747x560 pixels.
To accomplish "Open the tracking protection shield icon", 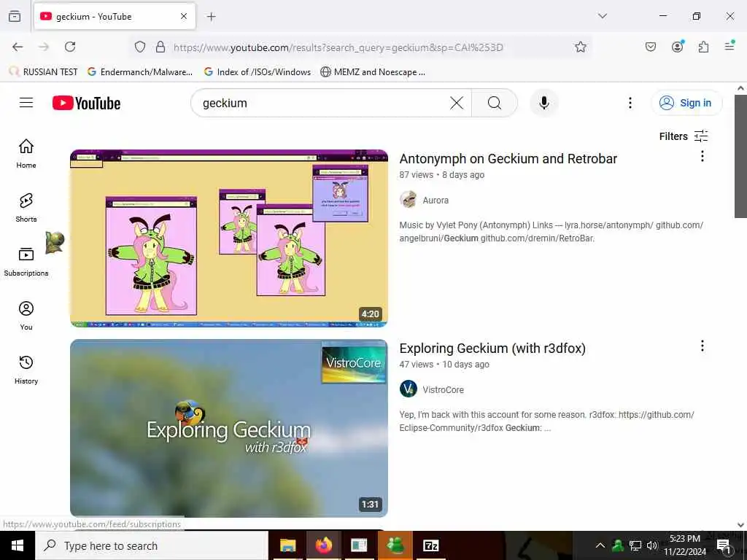I will tap(139, 47).
